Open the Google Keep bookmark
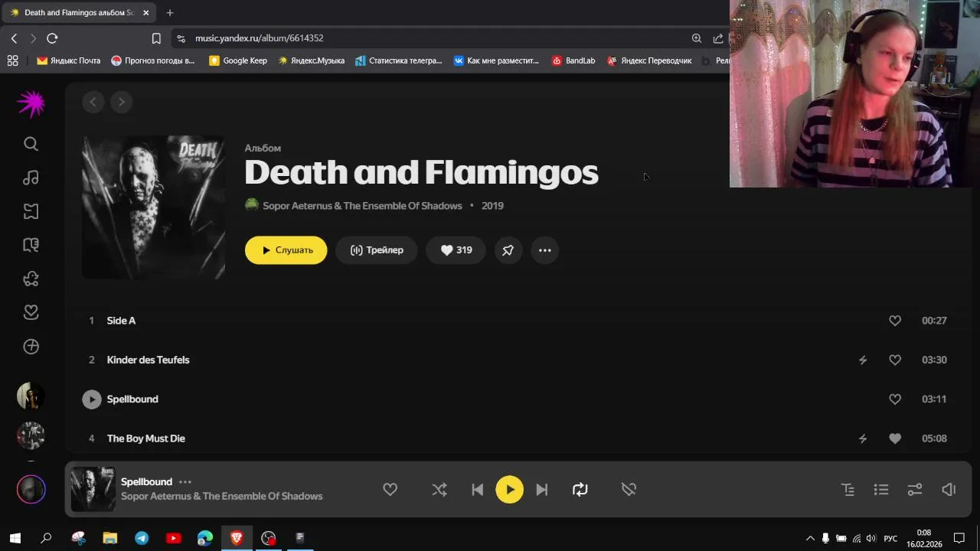Viewport: 980px width, 551px height. pyautogui.click(x=238, y=60)
